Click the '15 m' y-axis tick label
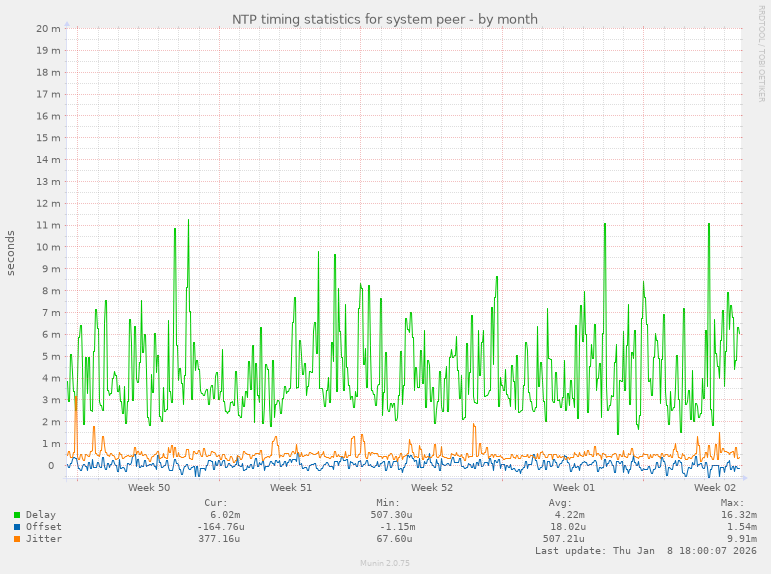This screenshot has height=574, width=771. [48, 138]
